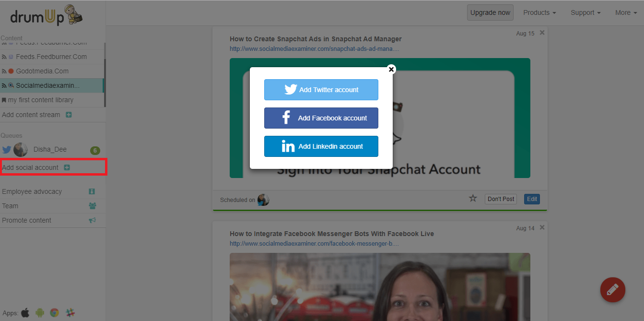Select the fully visible Feeds.Feedburner.Com feed
The image size is (644, 321).
pyautogui.click(x=51, y=57)
